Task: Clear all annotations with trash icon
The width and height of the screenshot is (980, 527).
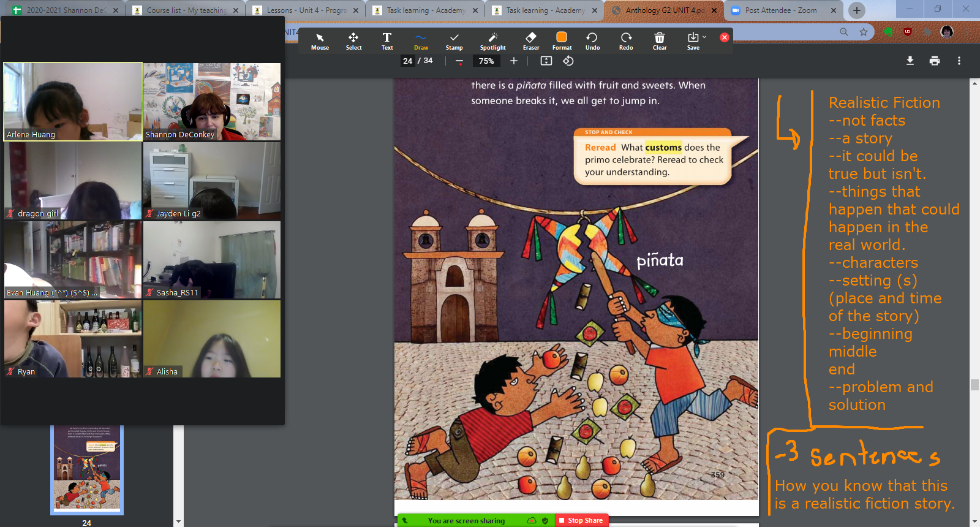Action: [x=660, y=41]
